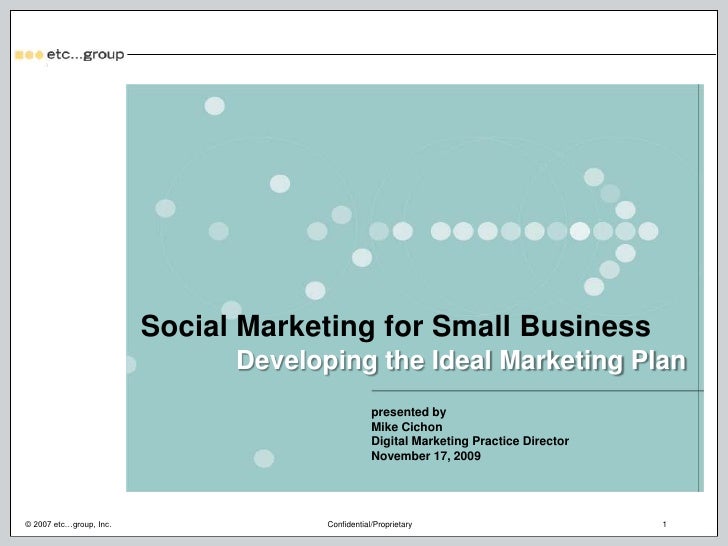Click the etc...group logo

tap(70, 55)
